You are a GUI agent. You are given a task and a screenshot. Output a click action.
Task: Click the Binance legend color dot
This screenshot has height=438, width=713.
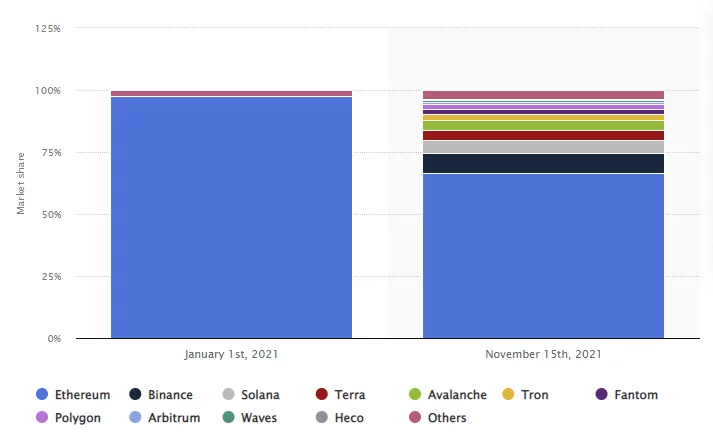135,395
